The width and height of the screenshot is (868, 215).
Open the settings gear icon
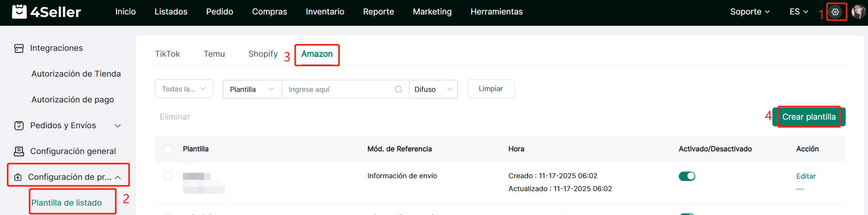coord(835,12)
